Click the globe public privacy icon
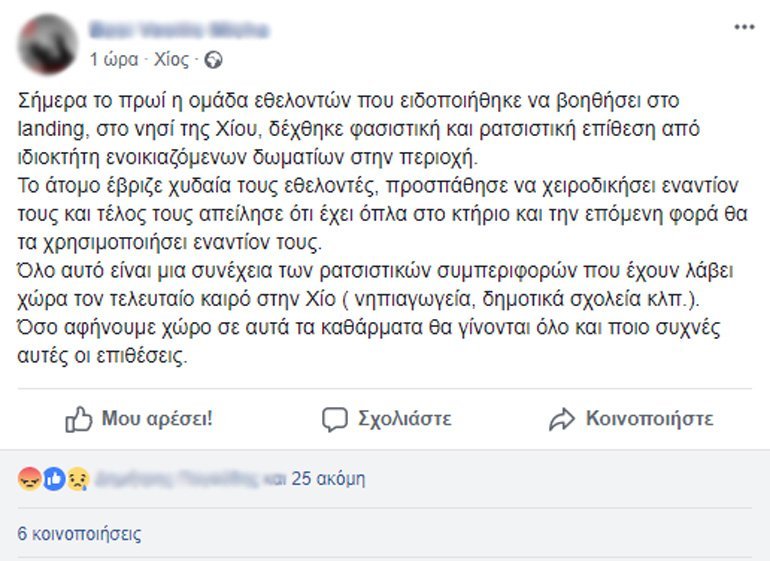Viewport: 770px width, 561px height. [x=213, y=60]
